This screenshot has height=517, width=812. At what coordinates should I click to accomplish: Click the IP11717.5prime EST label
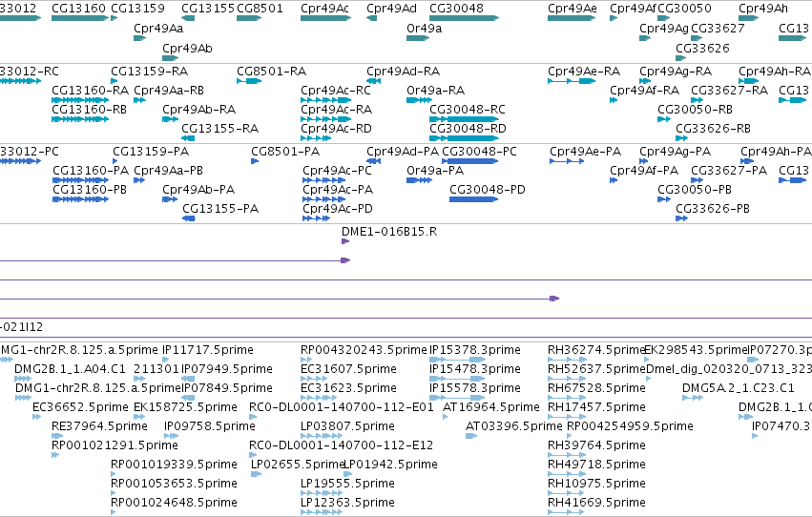click(208, 350)
